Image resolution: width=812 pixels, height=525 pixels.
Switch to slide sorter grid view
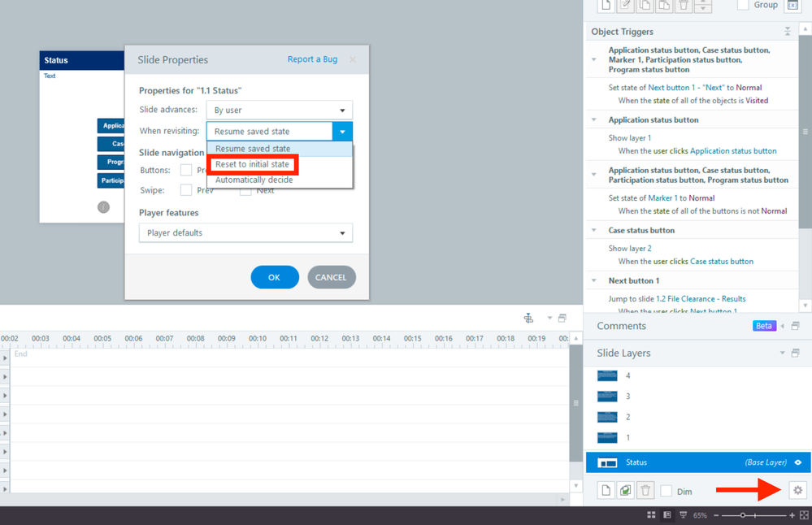(651, 514)
